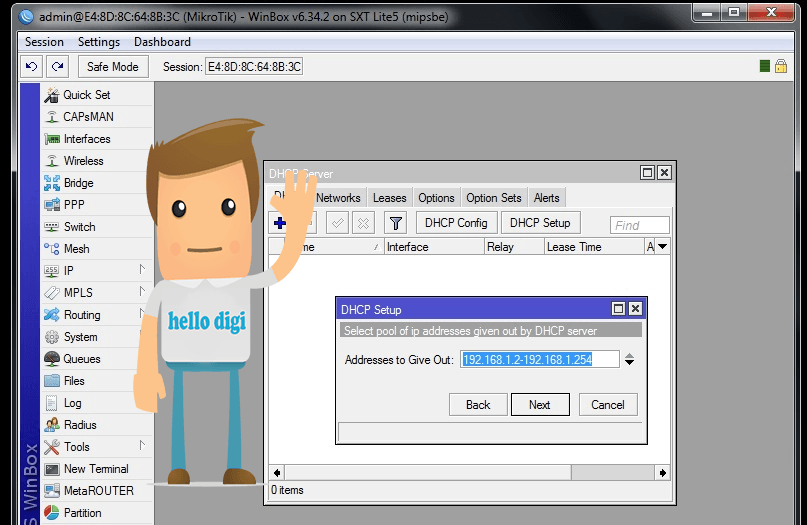Open the PPP menu entry
The image size is (807, 525).
97,205
